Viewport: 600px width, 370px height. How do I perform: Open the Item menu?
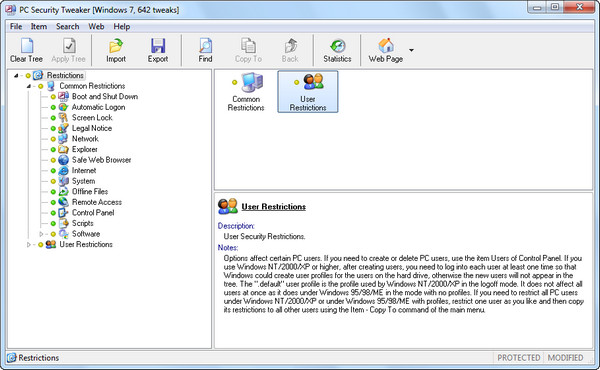tap(39, 26)
